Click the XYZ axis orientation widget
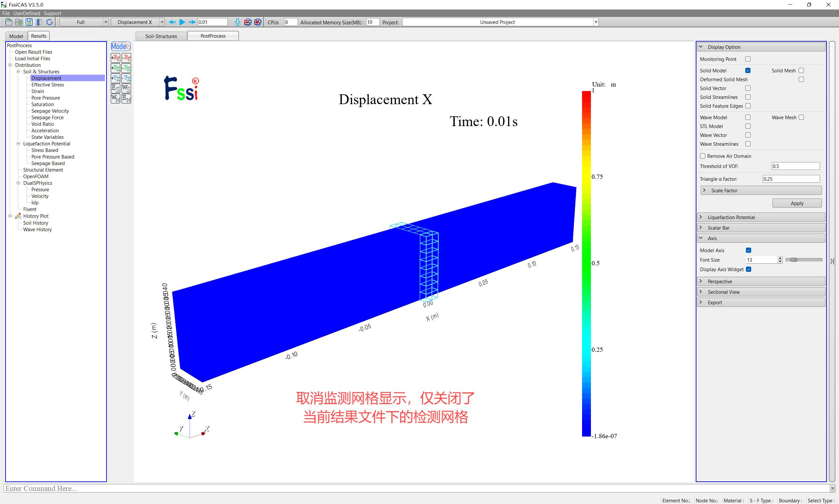 192,425
